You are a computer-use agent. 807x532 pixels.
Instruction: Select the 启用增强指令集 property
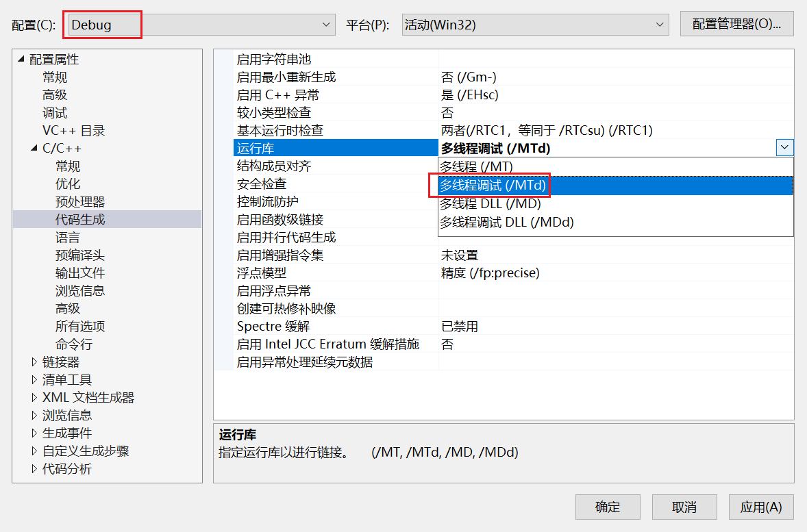280,255
